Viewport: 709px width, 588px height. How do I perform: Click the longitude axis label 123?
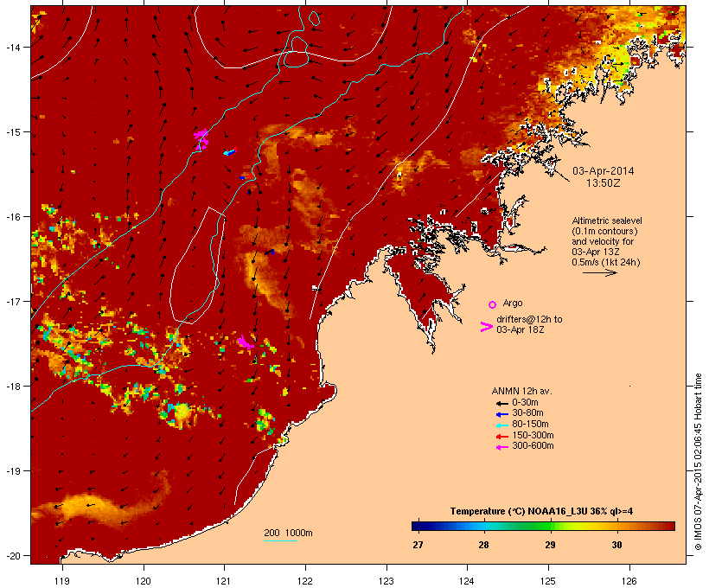pos(386,581)
